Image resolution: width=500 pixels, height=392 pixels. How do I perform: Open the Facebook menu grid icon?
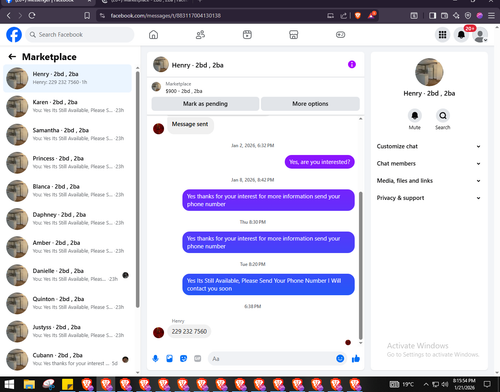(442, 35)
